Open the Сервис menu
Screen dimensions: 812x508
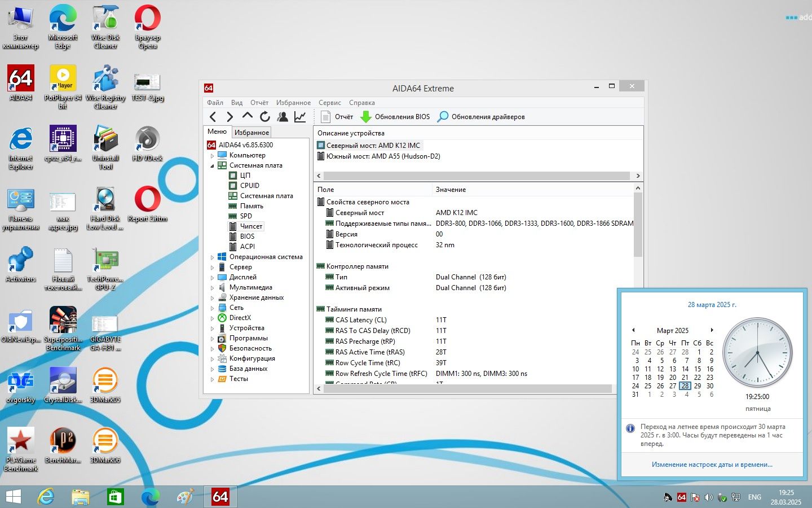tap(329, 103)
